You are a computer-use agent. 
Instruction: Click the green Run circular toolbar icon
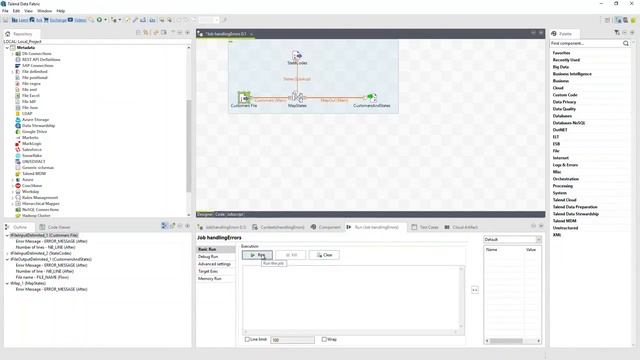(99, 20)
